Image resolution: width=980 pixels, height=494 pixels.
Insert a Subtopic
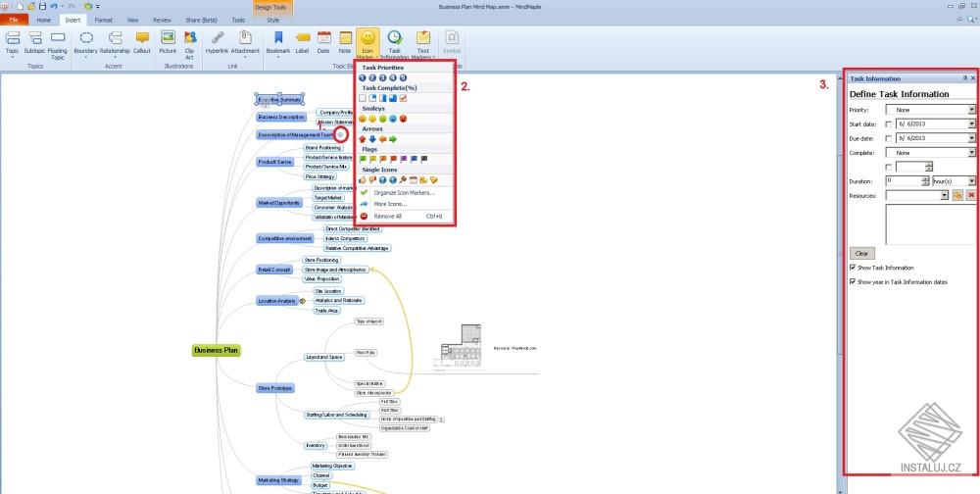[35, 40]
